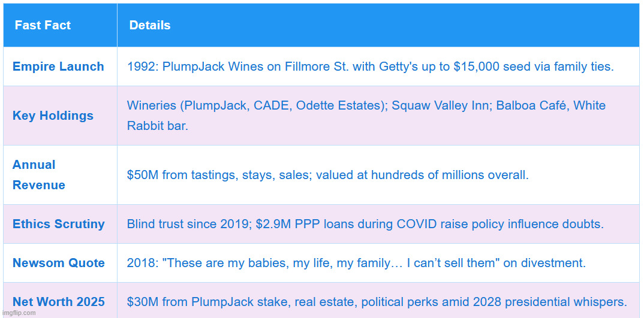Click the 1992 PlumpJack Wines details text
The width and height of the screenshot is (644, 318).
(370, 66)
